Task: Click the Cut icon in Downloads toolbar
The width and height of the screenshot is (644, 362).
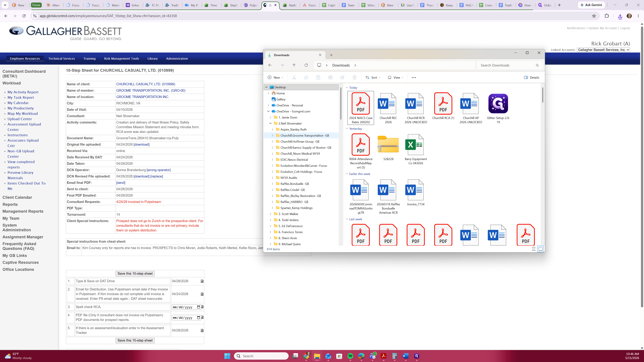Action: [294, 77]
